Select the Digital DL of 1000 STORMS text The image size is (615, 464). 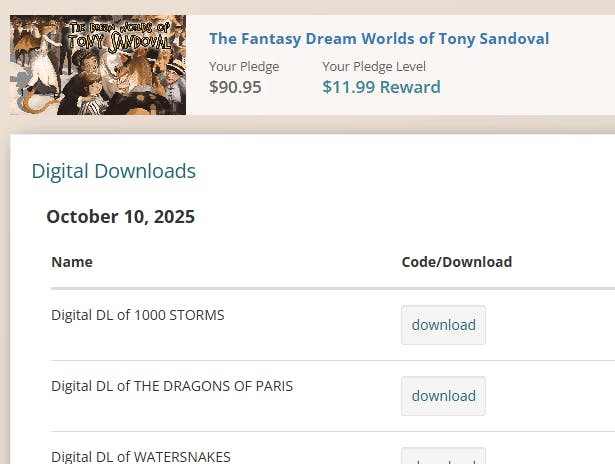(137, 315)
